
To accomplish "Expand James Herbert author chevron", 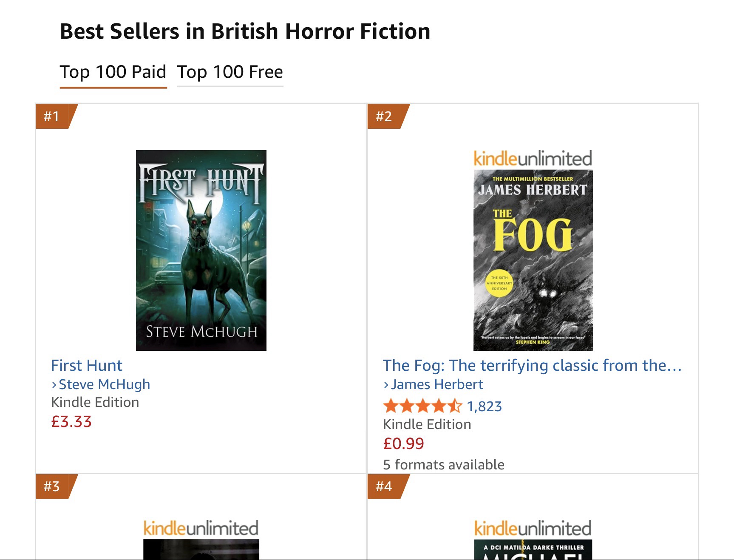I will (386, 385).
